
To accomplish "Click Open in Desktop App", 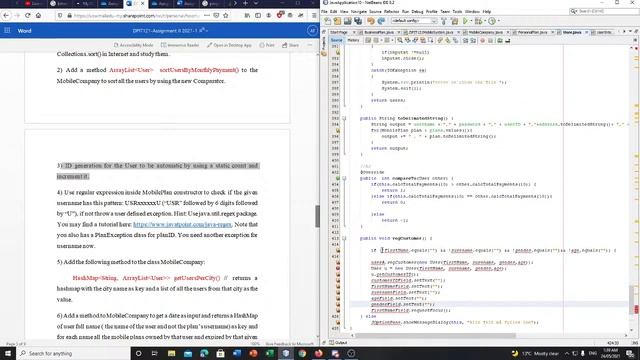I will click(229, 45).
